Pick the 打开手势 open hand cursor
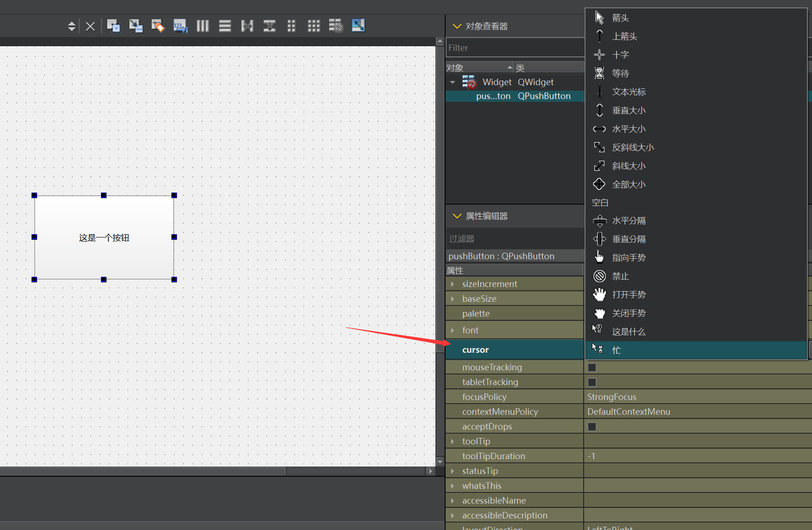 click(696, 294)
